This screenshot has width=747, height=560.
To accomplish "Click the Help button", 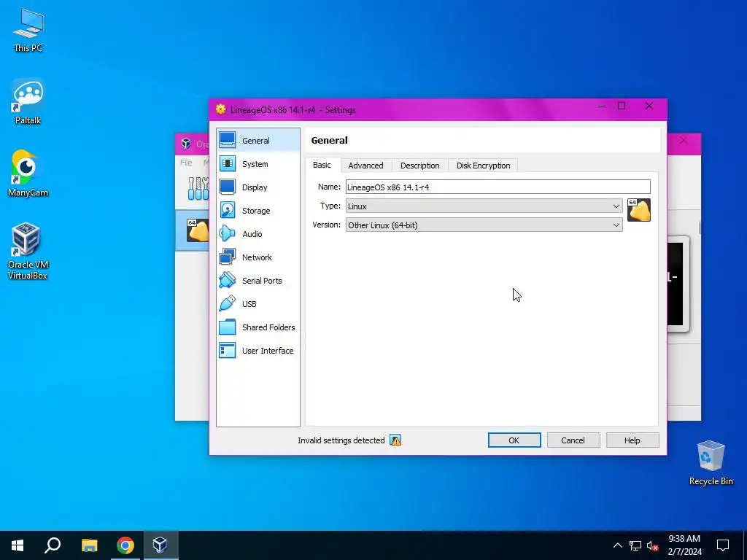I will [632, 440].
